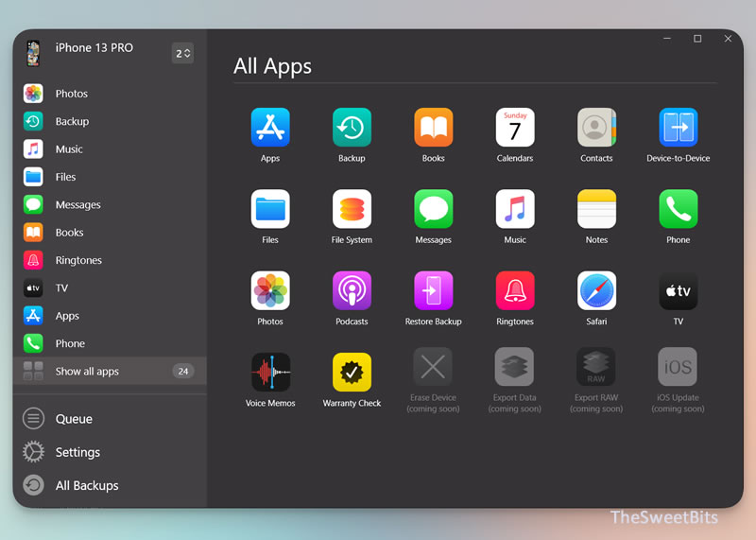This screenshot has height=540, width=756.
Task: Select Files in the sidebar
Action: (110, 177)
